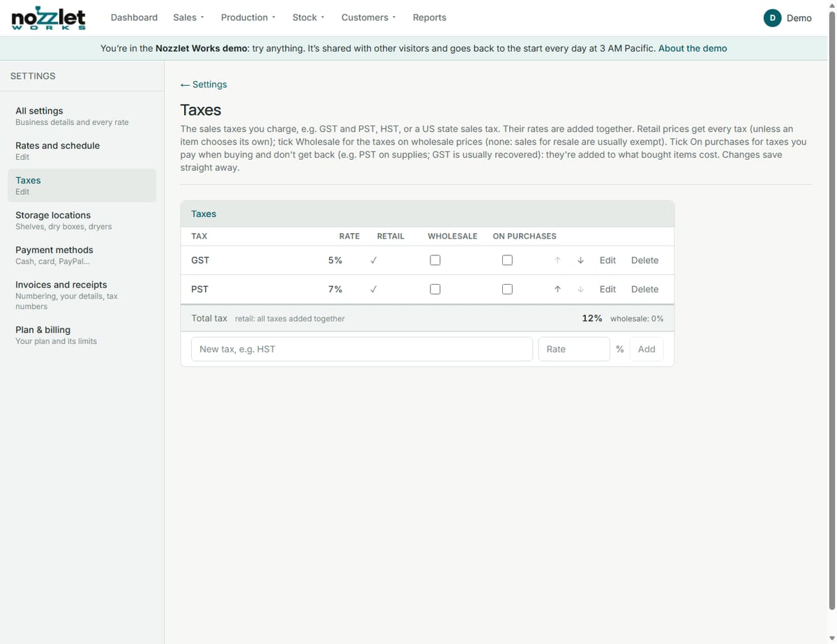This screenshot has height=644, width=837.
Task: Open Rates and schedule settings
Action: click(82, 151)
